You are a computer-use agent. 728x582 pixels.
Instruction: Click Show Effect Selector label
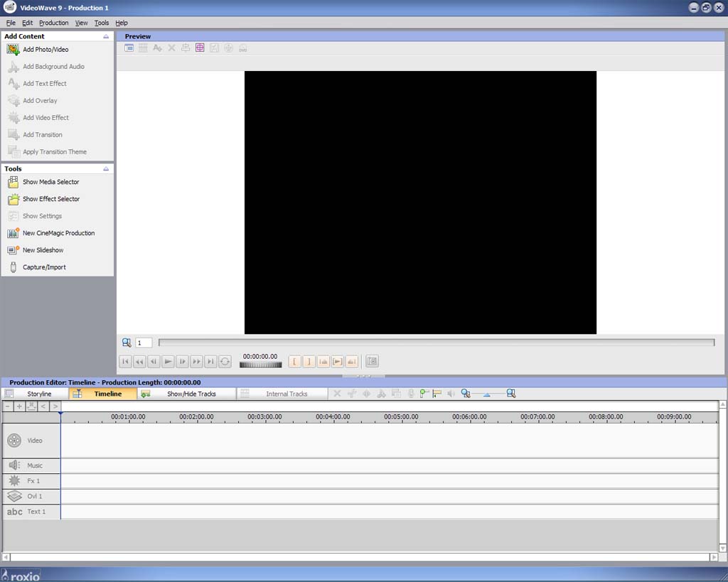(51, 199)
